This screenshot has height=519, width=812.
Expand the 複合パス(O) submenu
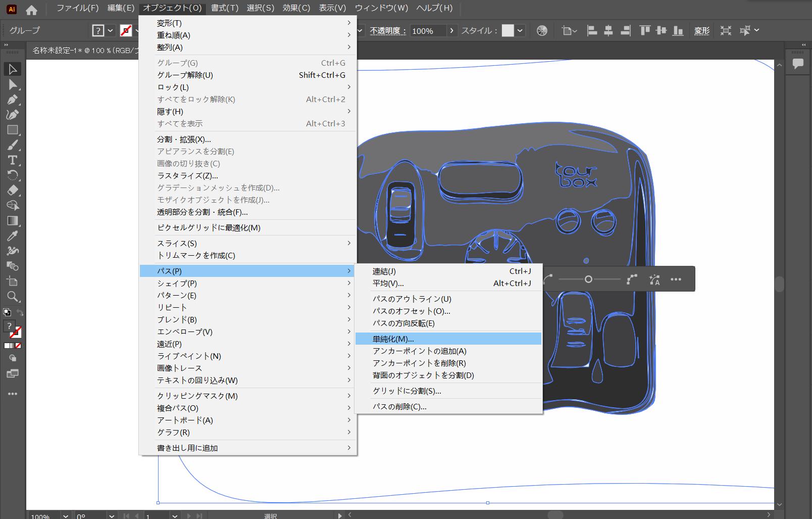coord(248,408)
